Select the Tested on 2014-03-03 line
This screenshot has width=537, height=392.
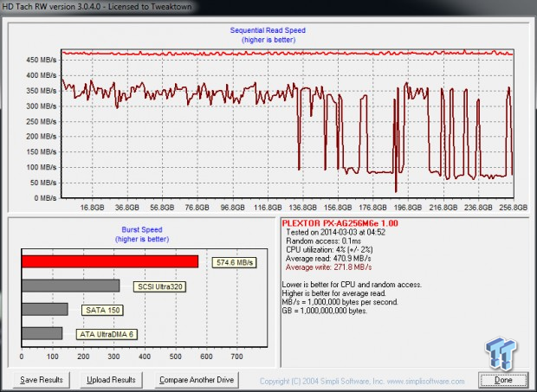pos(336,232)
